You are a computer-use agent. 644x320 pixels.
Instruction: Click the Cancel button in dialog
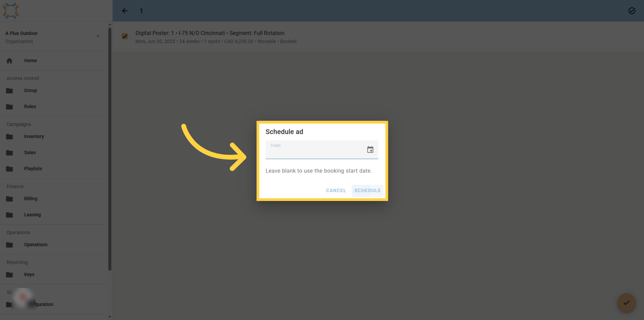[336, 190]
